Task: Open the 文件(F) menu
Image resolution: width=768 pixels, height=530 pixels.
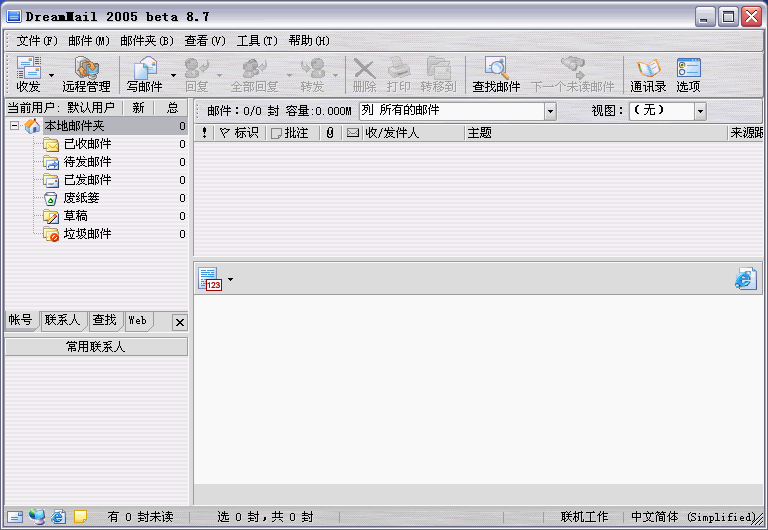Action: 37,41
